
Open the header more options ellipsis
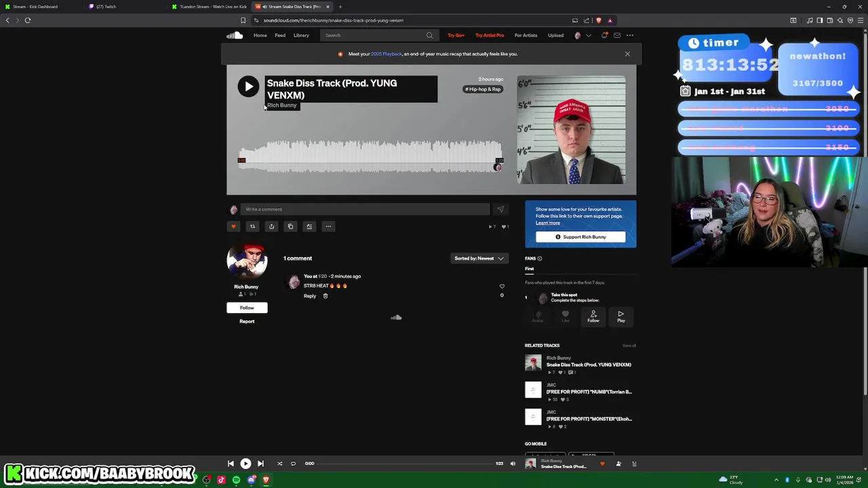630,35
